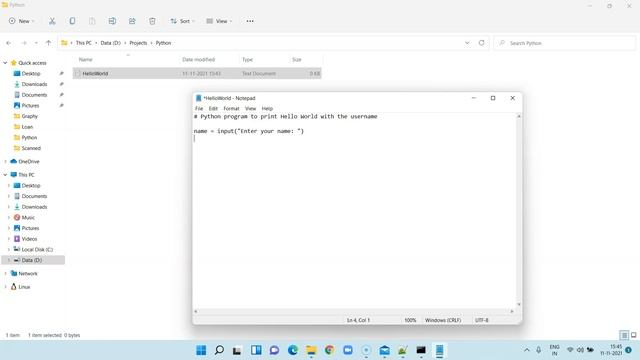Click This PC in the address breadcrumb
The image size is (640, 360).
(84, 43)
